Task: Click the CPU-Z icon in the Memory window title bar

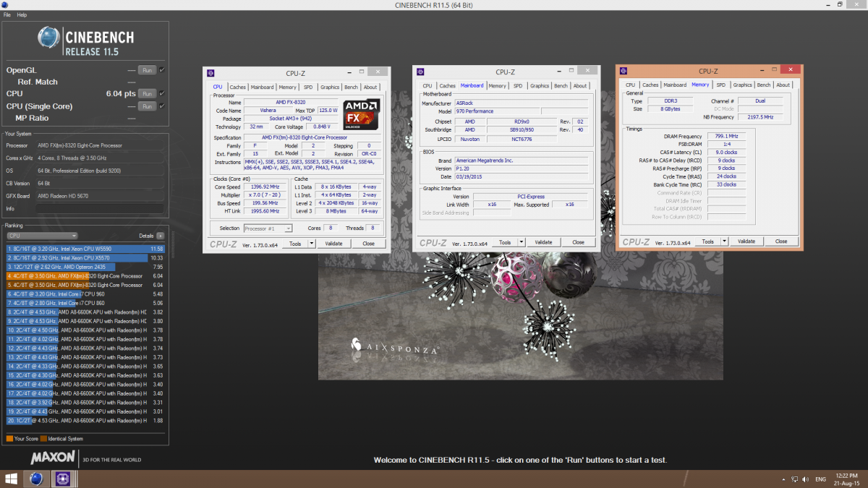Action: coord(623,71)
